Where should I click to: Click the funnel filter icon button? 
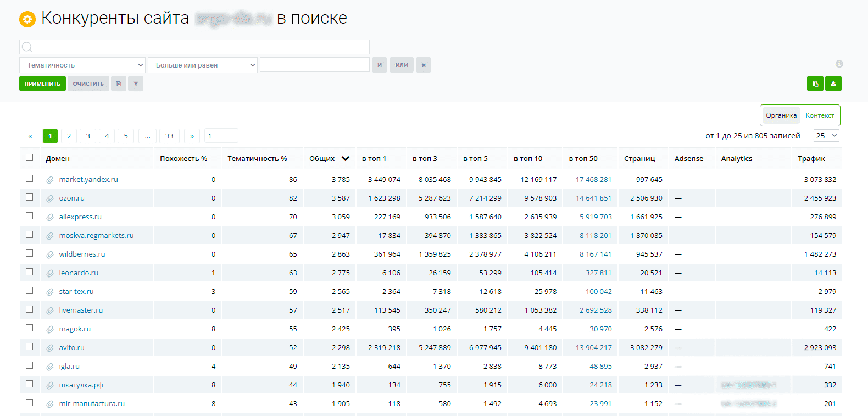click(136, 84)
